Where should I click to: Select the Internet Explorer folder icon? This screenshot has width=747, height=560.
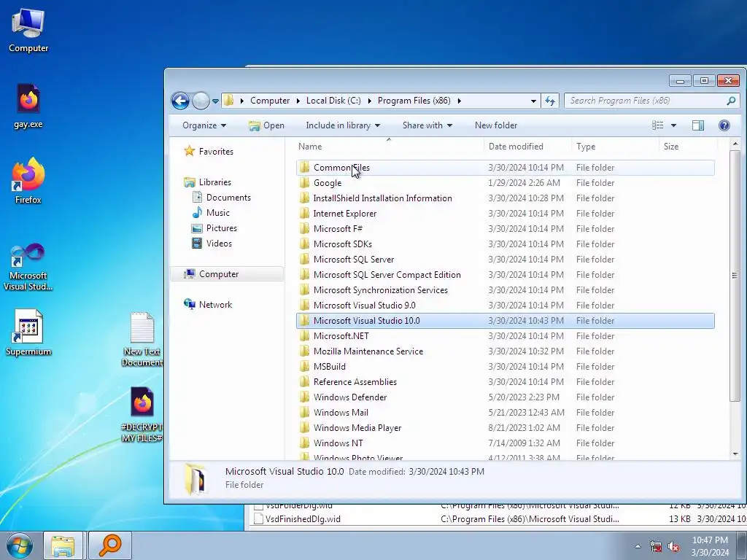[304, 214]
